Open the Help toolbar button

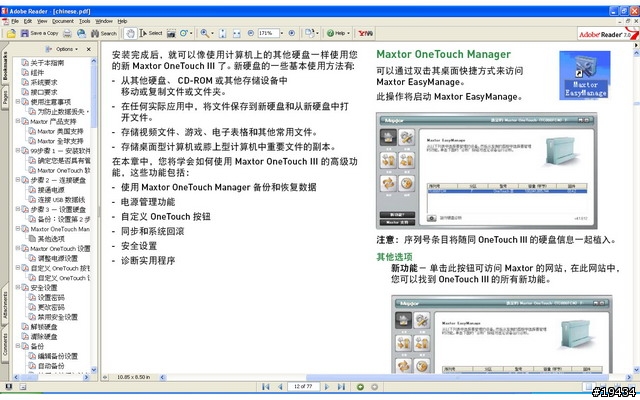coord(338,33)
